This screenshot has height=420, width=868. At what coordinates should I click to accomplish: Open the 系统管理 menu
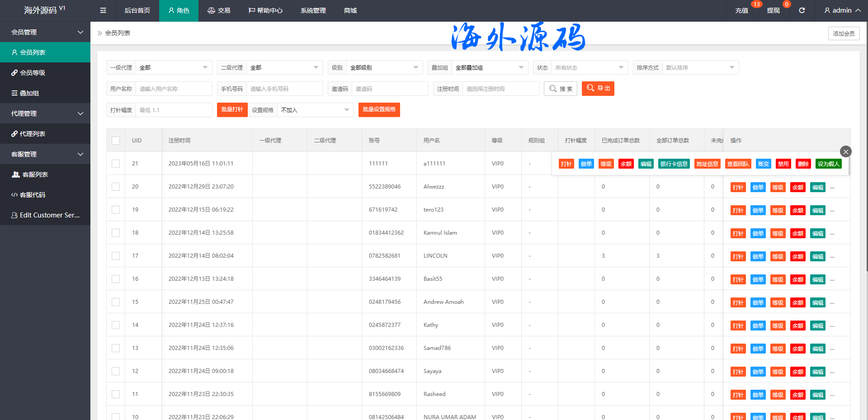click(x=313, y=10)
